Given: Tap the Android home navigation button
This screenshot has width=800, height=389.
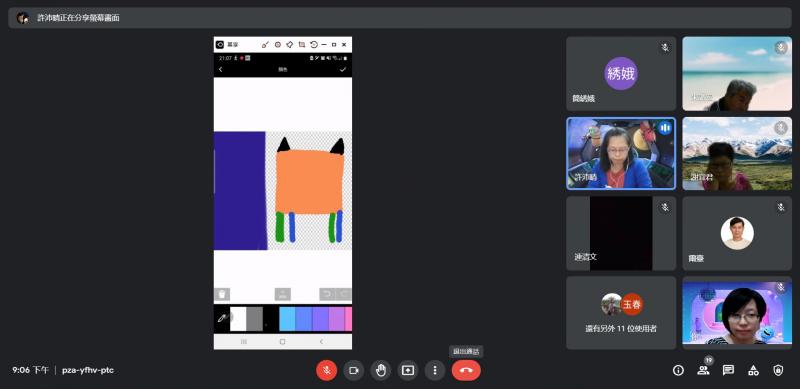Looking at the screenshot, I should tap(283, 342).
